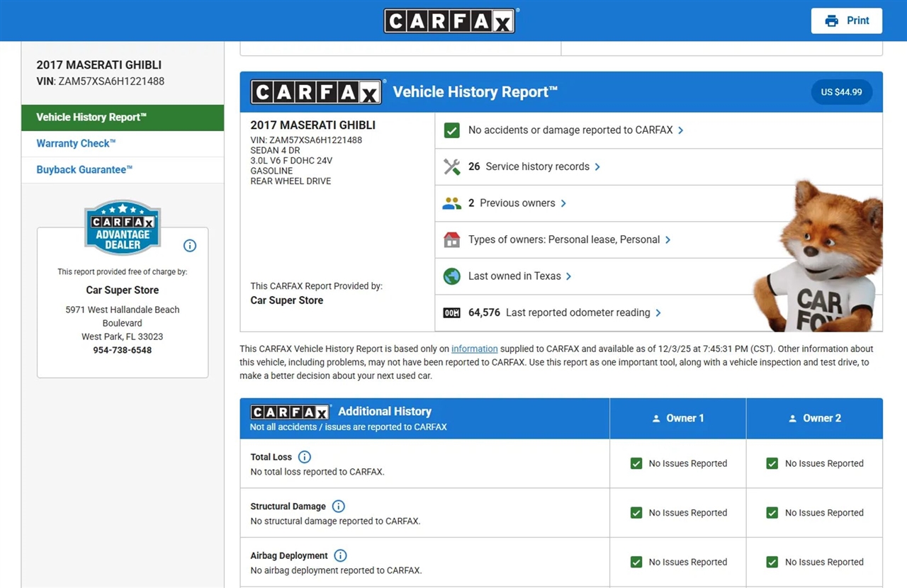This screenshot has height=588, width=907.
Task: Expand the 2 Previous owners chevron
Action: point(563,203)
